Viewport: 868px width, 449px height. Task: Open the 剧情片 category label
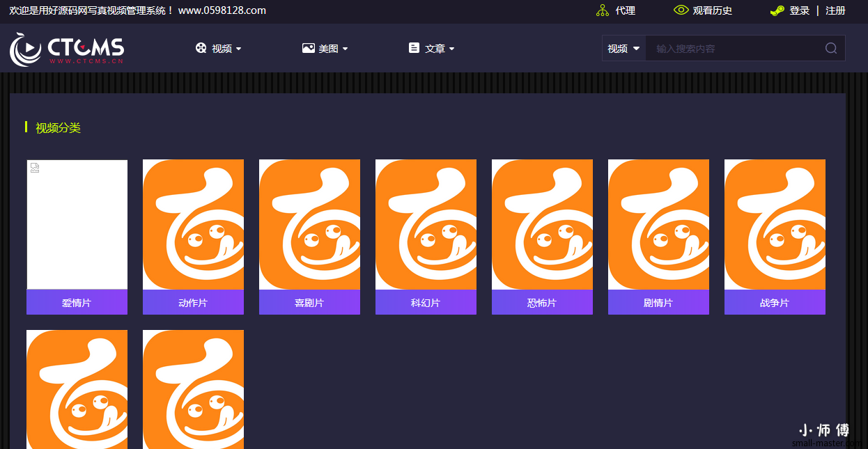point(658,302)
